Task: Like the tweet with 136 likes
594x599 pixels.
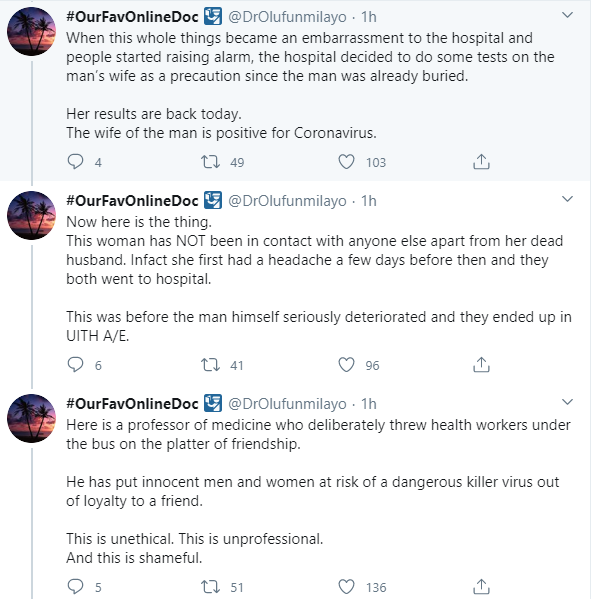Action: tap(346, 586)
